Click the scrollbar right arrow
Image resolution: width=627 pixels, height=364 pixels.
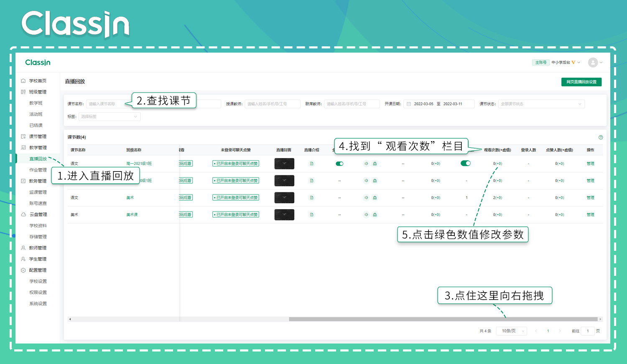(600, 319)
